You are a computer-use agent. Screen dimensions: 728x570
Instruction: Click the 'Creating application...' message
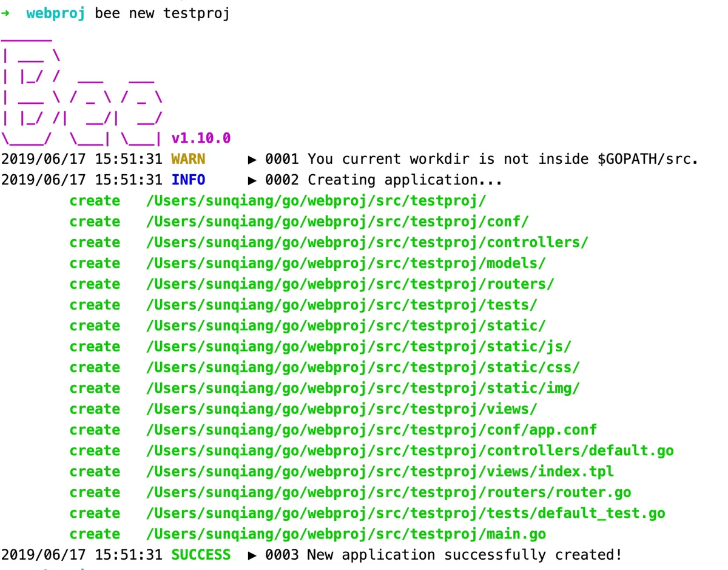pyautogui.click(x=405, y=180)
